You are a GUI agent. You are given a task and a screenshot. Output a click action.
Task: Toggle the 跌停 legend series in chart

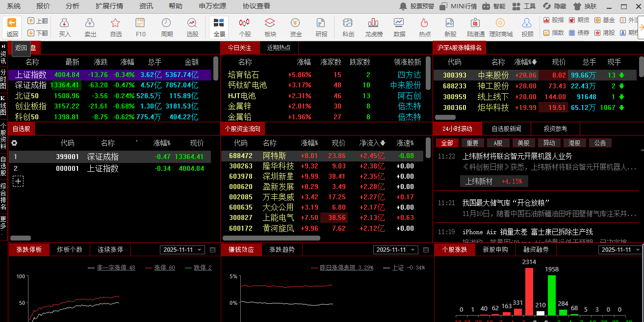click(199, 268)
